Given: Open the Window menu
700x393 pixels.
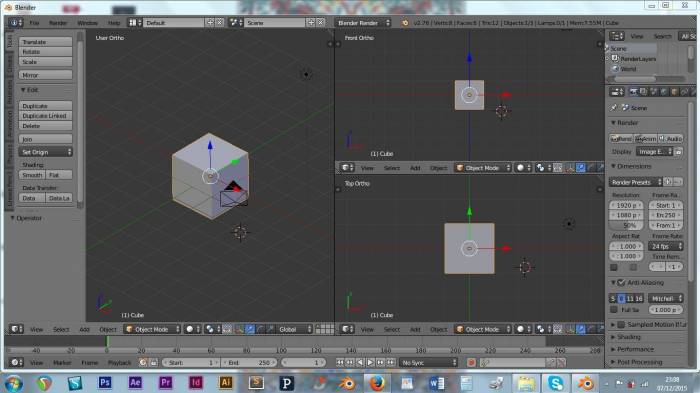Looking at the screenshot, I should click(87, 23).
